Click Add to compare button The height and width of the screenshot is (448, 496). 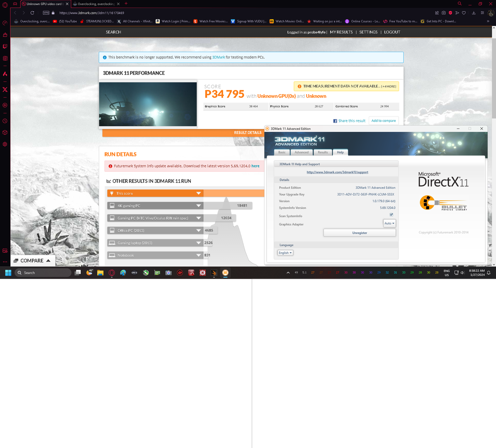383,121
